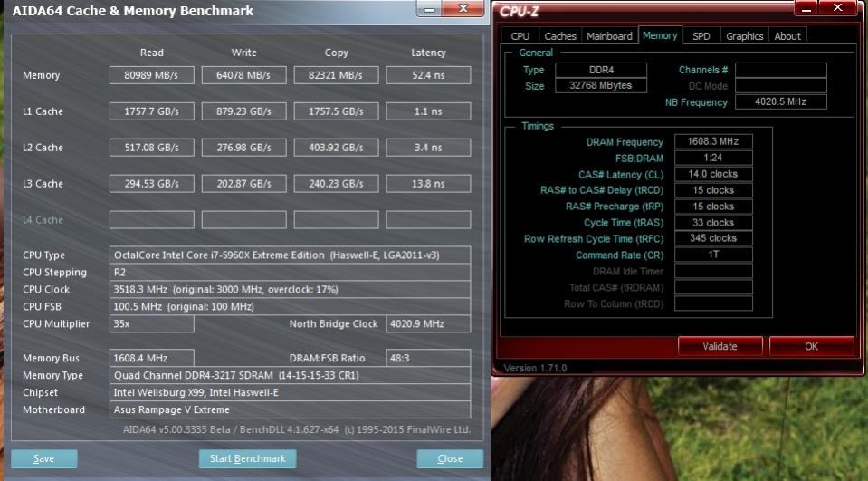Click the Close button in AIDA64

(450, 458)
